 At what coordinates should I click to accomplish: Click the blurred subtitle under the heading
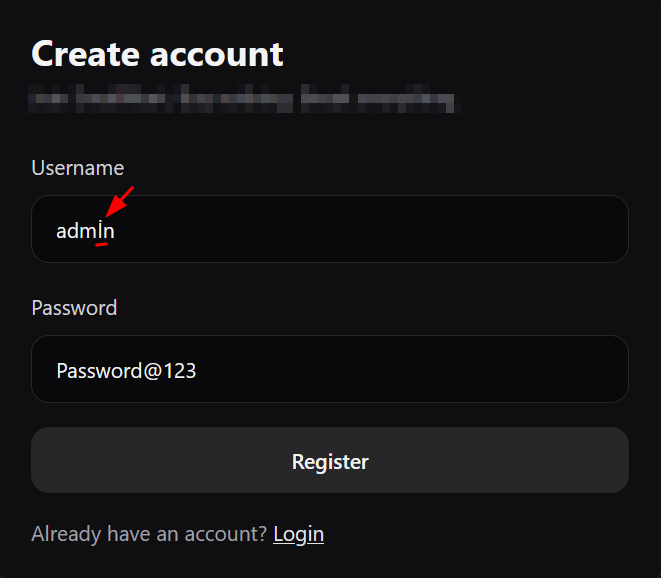tap(242, 100)
